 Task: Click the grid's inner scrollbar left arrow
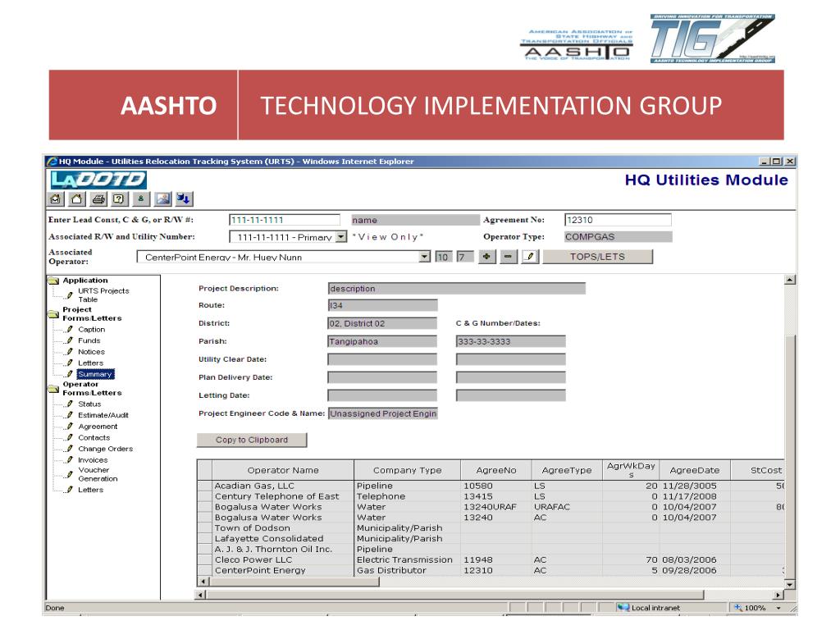[203, 582]
